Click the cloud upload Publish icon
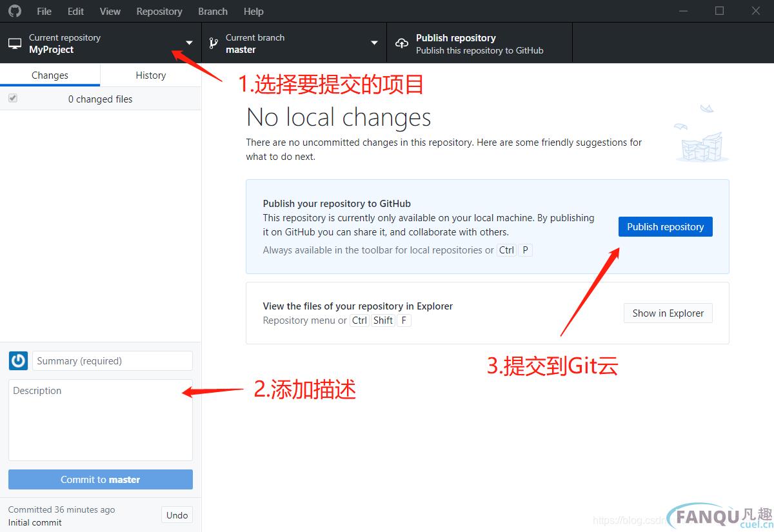The width and height of the screenshot is (774, 532). tap(402, 43)
